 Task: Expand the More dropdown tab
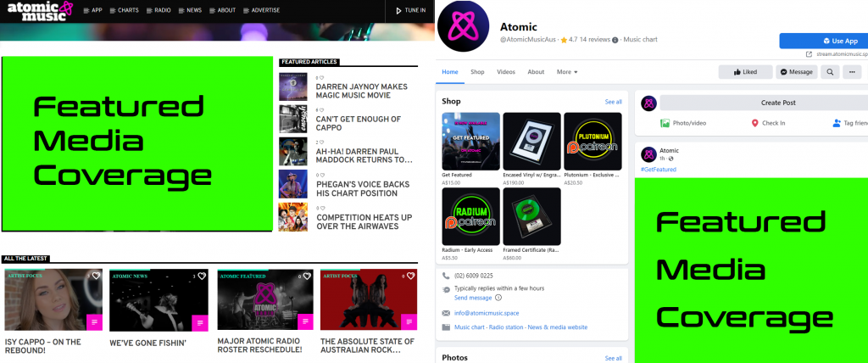pyautogui.click(x=567, y=72)
